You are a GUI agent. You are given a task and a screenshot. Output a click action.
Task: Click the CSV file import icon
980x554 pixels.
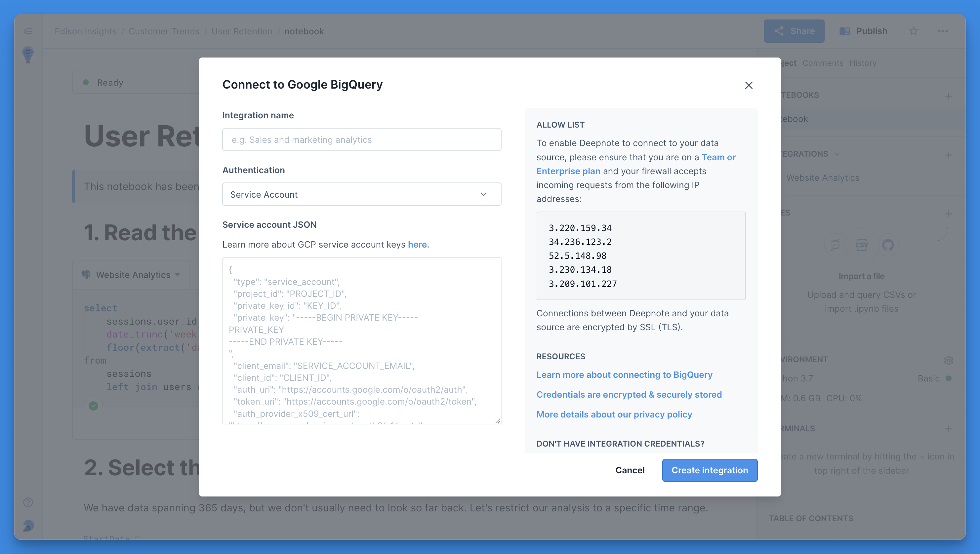tap(862, 245)
